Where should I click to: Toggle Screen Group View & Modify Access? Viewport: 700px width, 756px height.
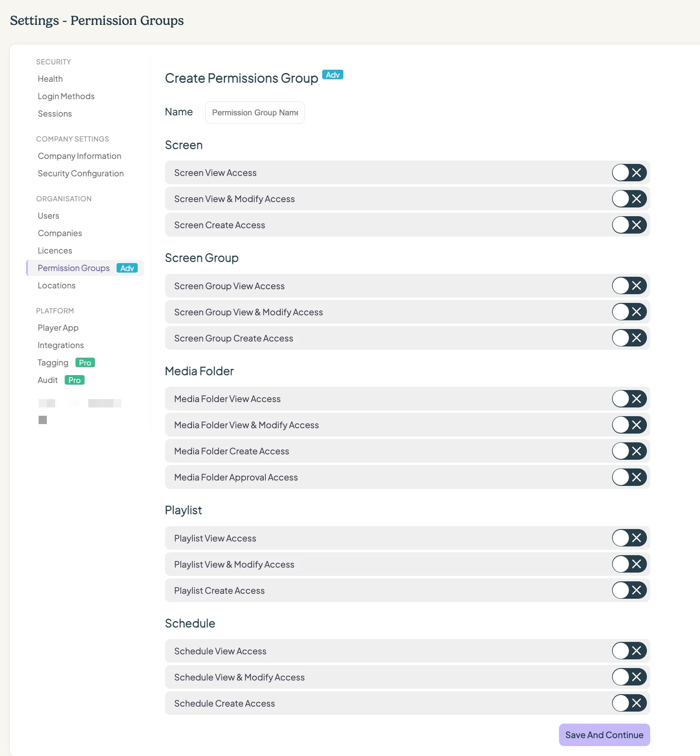click(x=629, y=312)
